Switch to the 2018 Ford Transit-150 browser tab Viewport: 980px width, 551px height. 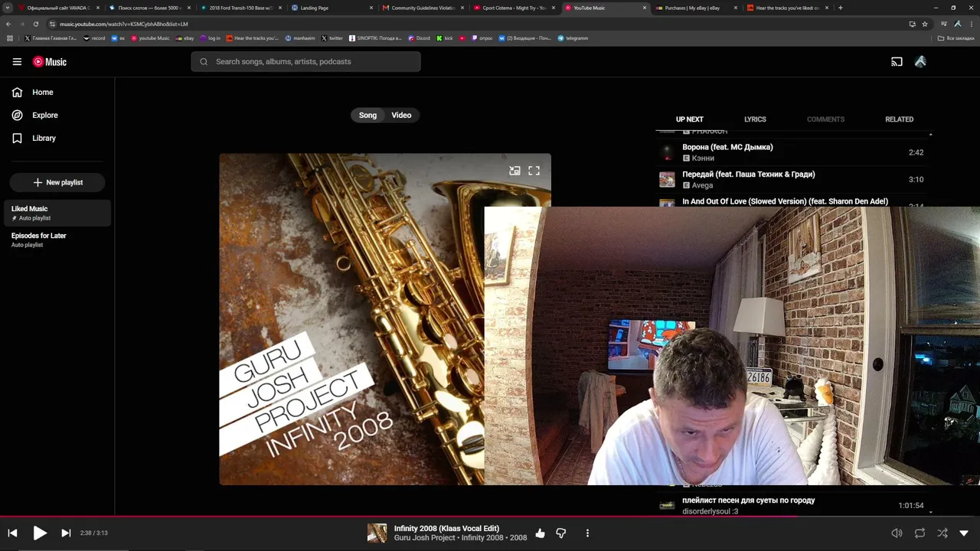[242, 8]
